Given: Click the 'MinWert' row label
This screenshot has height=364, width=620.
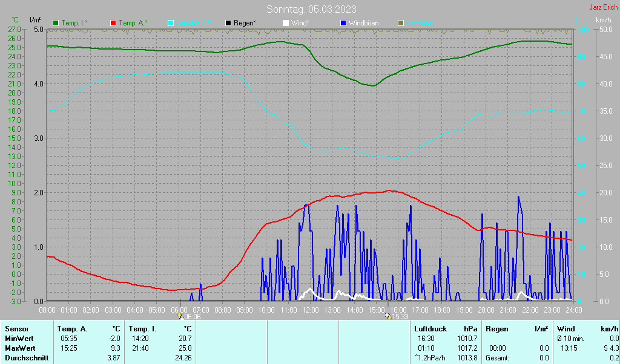Looking at the screenshot, I should (19, 339).
